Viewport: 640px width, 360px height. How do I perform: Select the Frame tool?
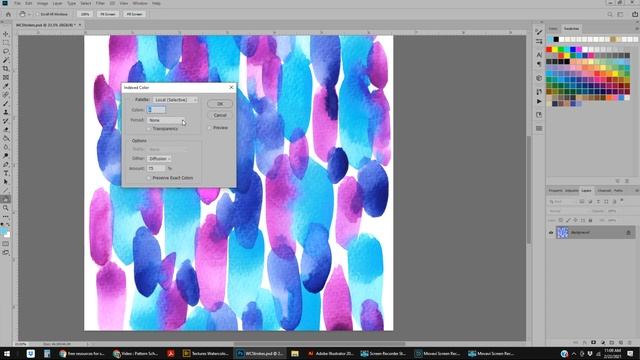pos(6,77)
